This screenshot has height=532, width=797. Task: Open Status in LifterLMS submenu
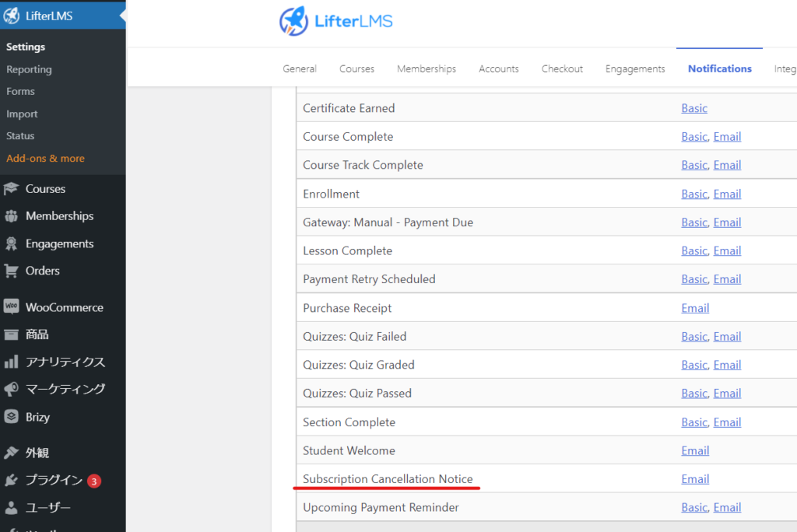click(20, 135)
